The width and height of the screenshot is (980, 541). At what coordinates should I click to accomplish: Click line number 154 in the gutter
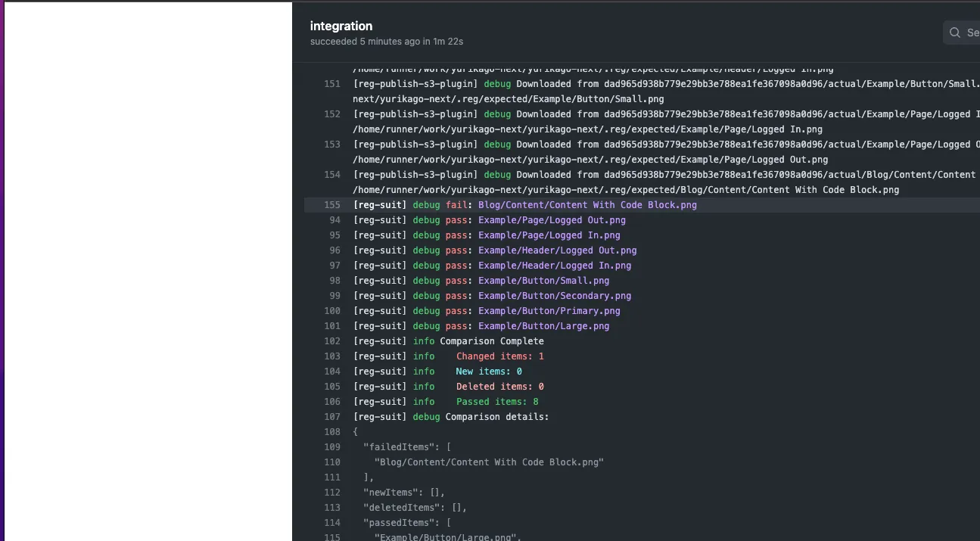pos(331,175)
